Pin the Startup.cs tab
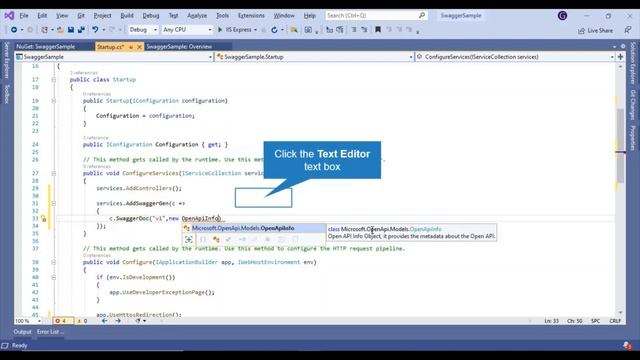Screen dimensions: 640x360 pos(131,47)
